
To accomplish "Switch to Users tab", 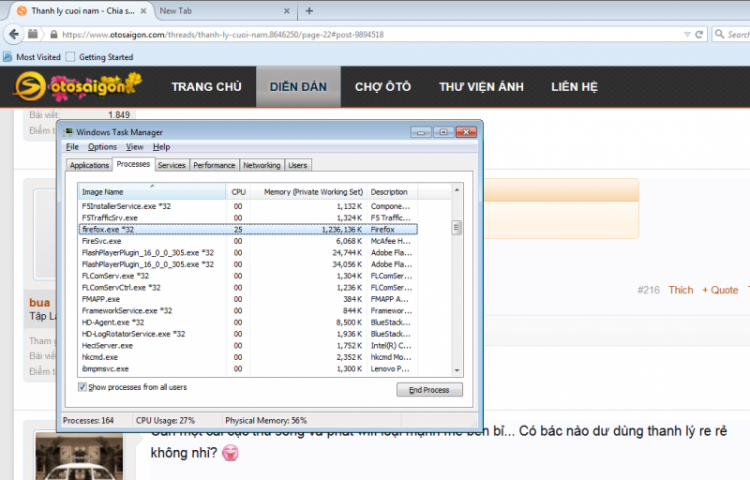I will [x=298, y=165].
